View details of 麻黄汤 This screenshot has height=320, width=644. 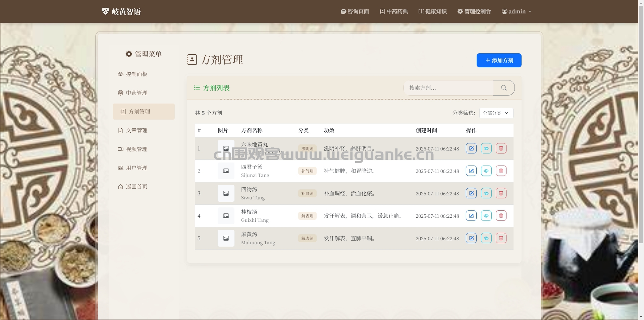[x=486, y=238]
